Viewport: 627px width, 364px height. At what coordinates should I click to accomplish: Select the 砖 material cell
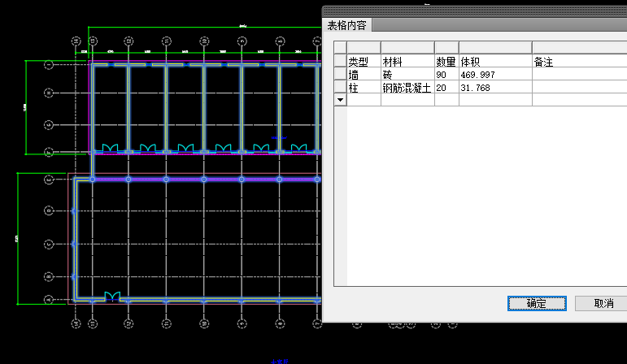[407, 75]
